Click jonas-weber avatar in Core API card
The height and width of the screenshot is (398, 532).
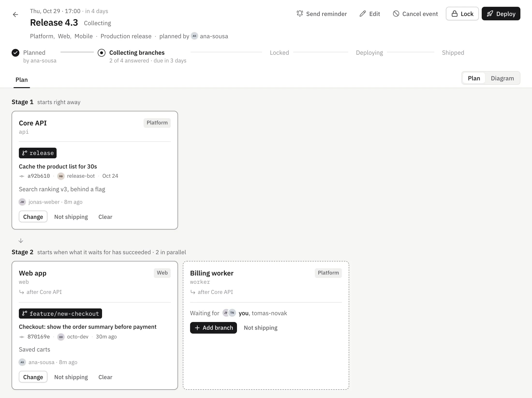(x=22, y=202)
